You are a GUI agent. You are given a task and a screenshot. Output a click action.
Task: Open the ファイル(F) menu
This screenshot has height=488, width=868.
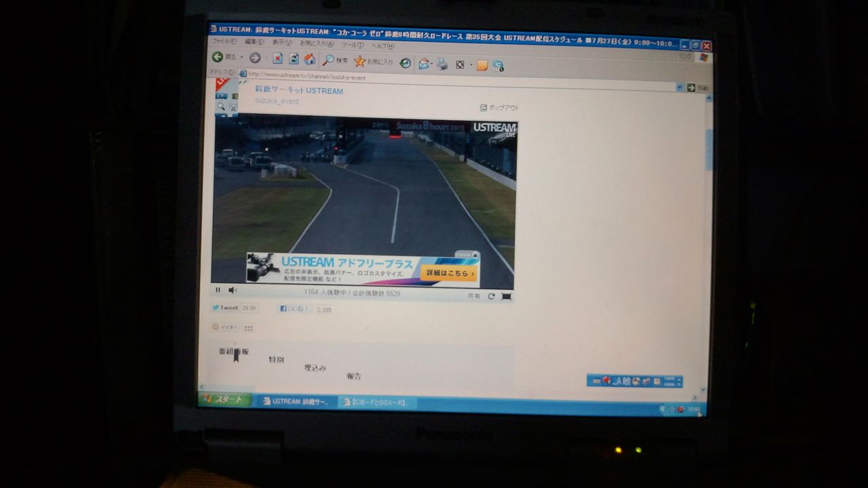[x=225, y=41]
